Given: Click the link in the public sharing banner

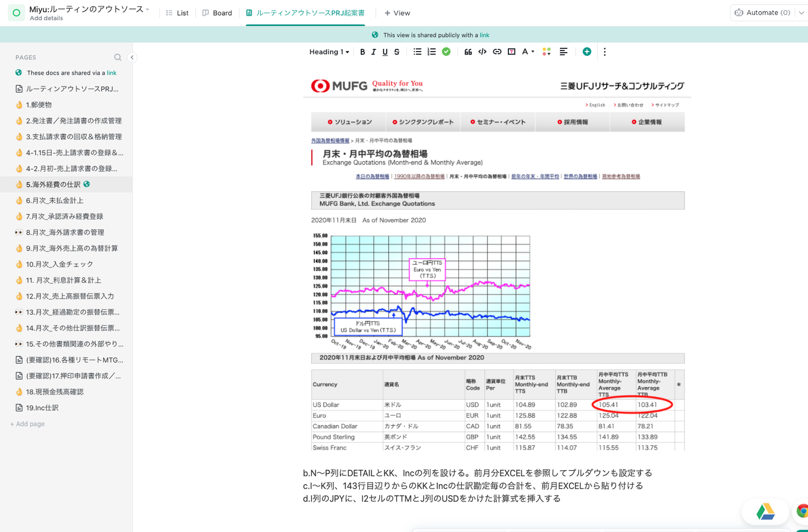Looking at the screenshot, I should tap(484, 35).
